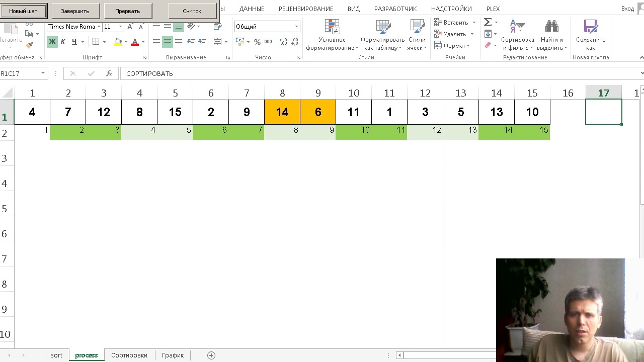
Task: Click insert function fx icon
Action: click(x=109, y=73)
